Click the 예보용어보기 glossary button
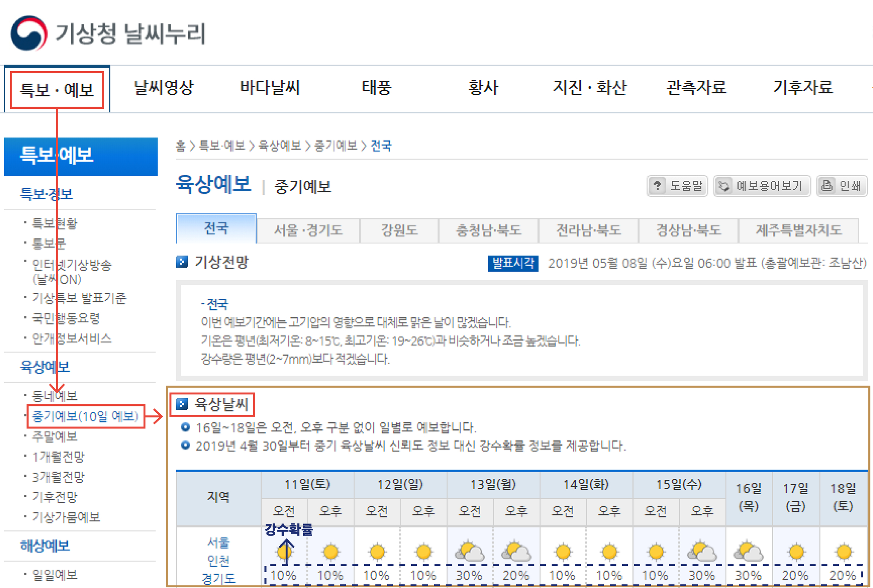 (762, 186)
